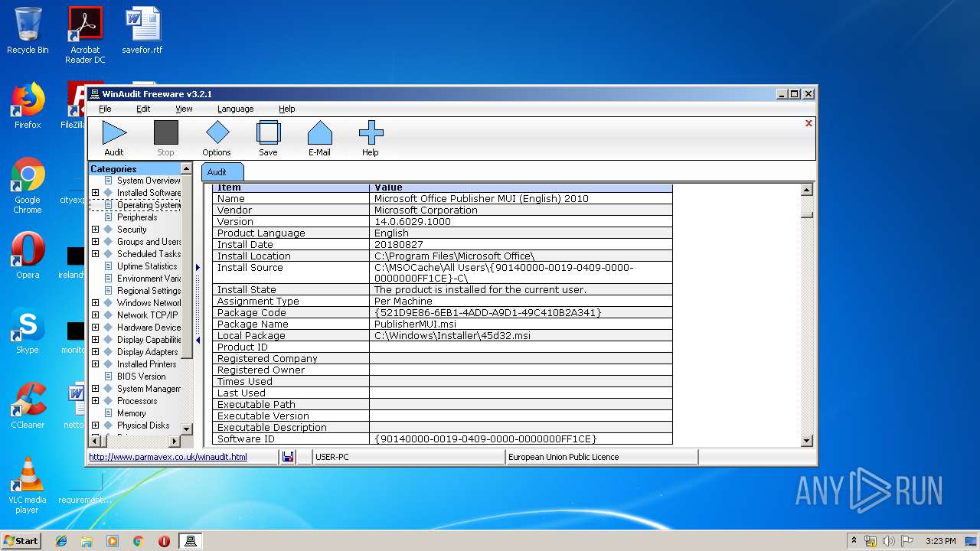Expand the Installed Software tree node
This screenshot has width=980, height=551.
(95, 193)
